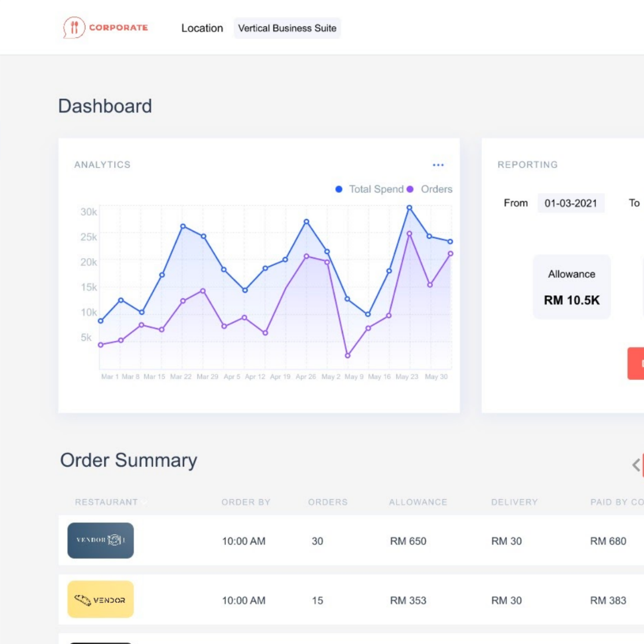Click the Total Spend point at Apr 26

(306, 222)
